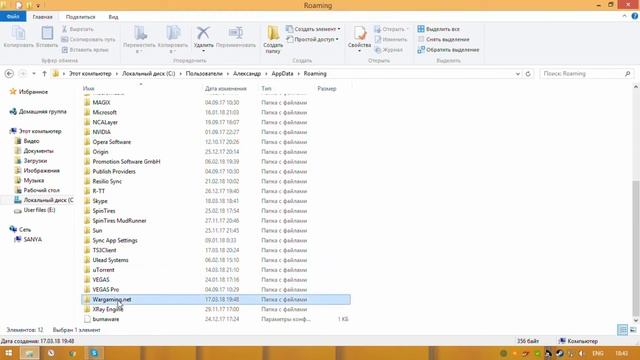Select User files (E:) drive in sidebar
This screenshot has width=640, height=360.
point(39,210)
